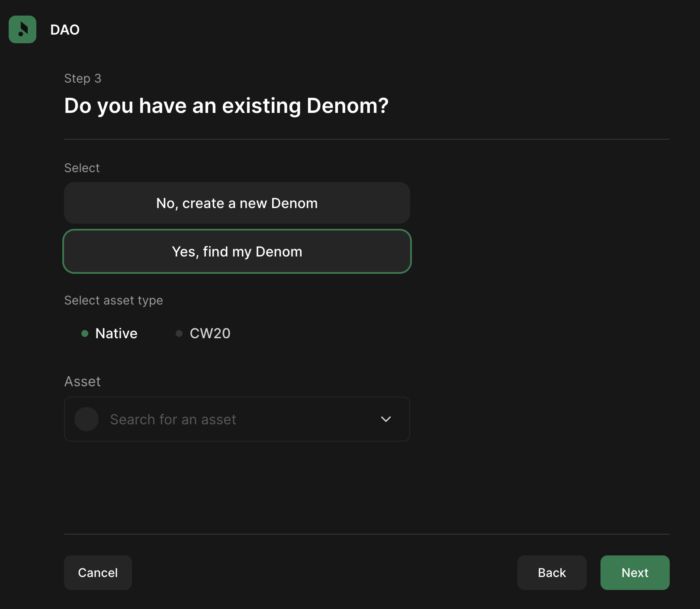Choose Yes, find my Denom
The width and height of the screenshot is (700, 609).
pos(237,252)
